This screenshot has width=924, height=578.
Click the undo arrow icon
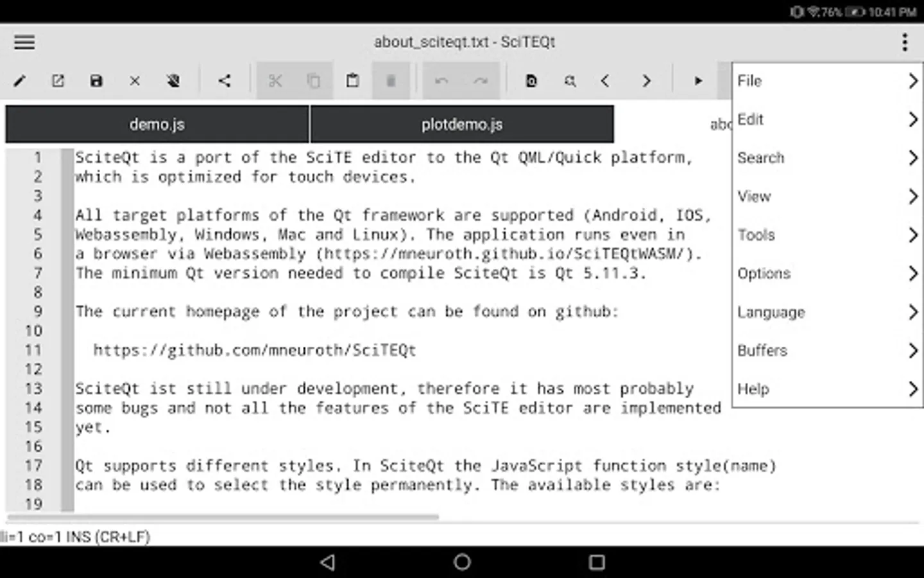pyautogui.click(x=441, y=81)
